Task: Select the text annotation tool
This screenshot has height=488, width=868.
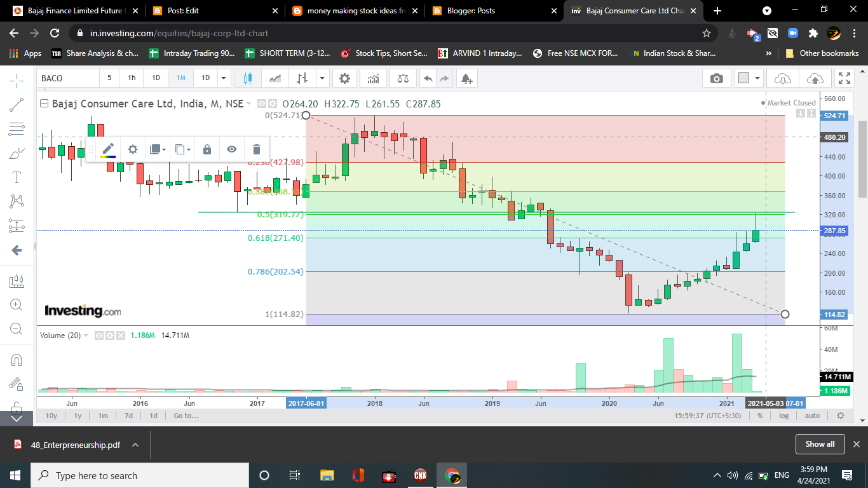Action: click(17, 177)
